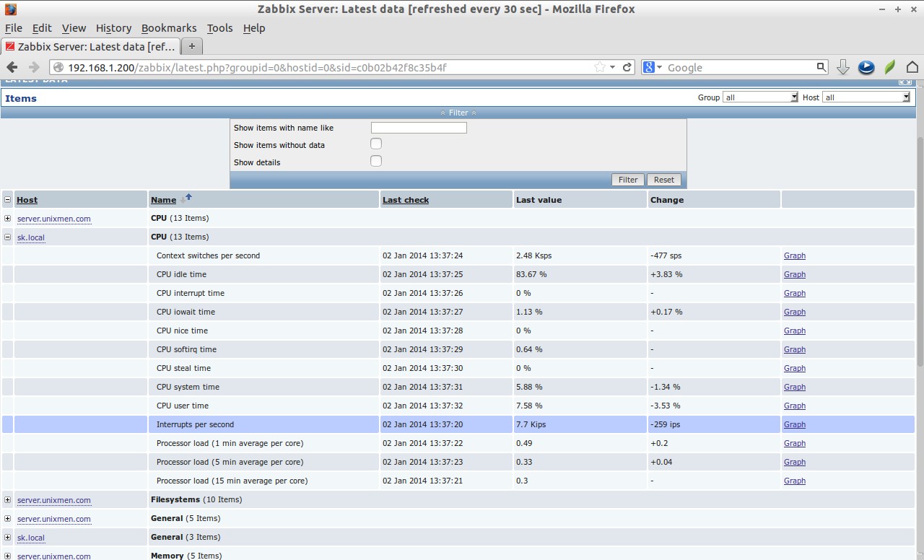Bookmark this page with the star icon
Screen dimensions: 924x560
coord(600,67)
